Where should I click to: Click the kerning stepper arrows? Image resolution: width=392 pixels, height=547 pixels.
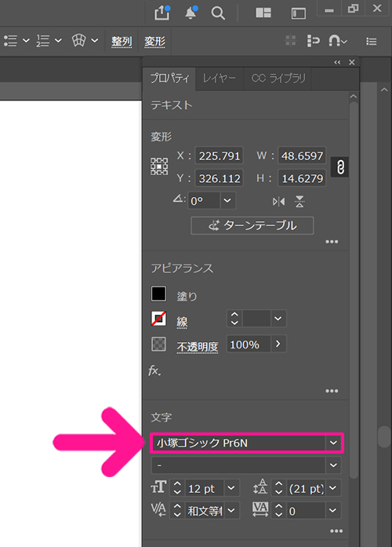177,511
